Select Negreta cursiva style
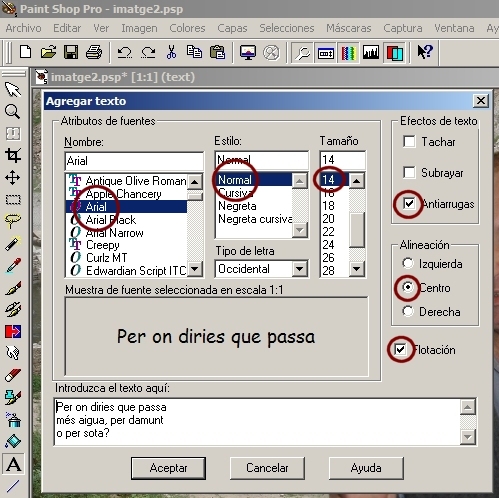499x498 pixels. 255,219
